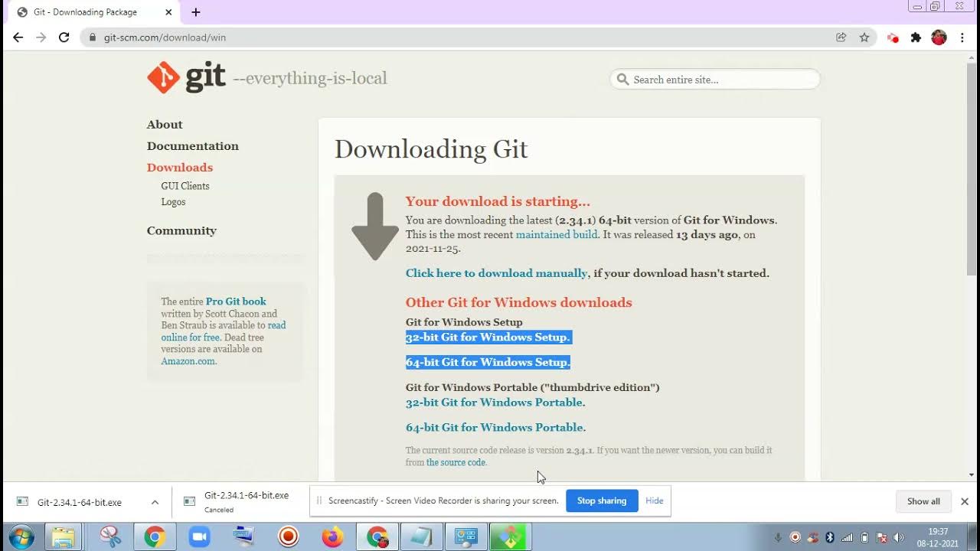Open 'the source code' link
Screen dimensions: 980x551
click(456, 462)
